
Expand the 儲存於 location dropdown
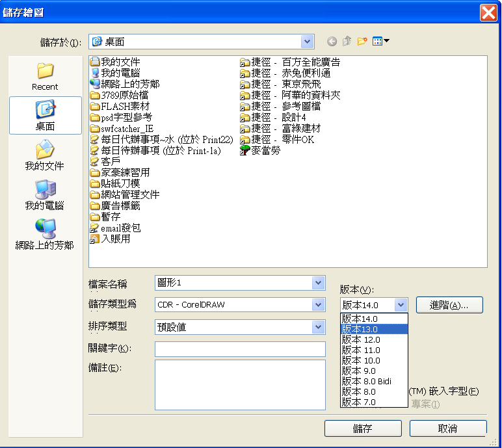[307, 42]
